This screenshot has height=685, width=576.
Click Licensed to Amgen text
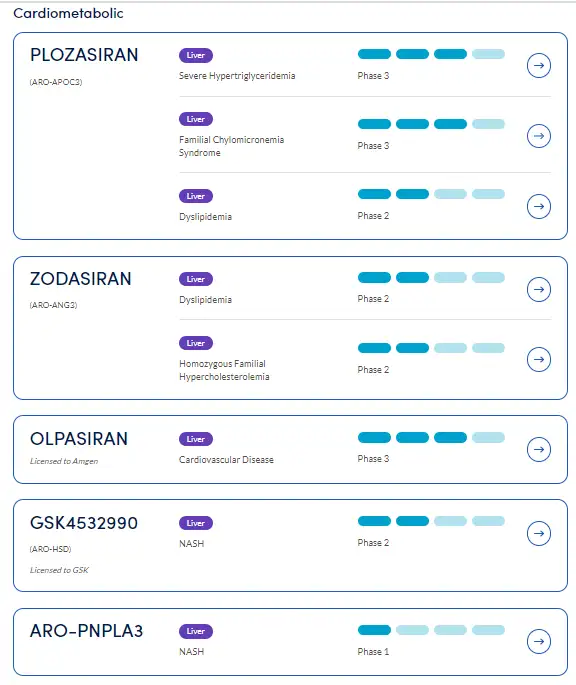point(64,461)
